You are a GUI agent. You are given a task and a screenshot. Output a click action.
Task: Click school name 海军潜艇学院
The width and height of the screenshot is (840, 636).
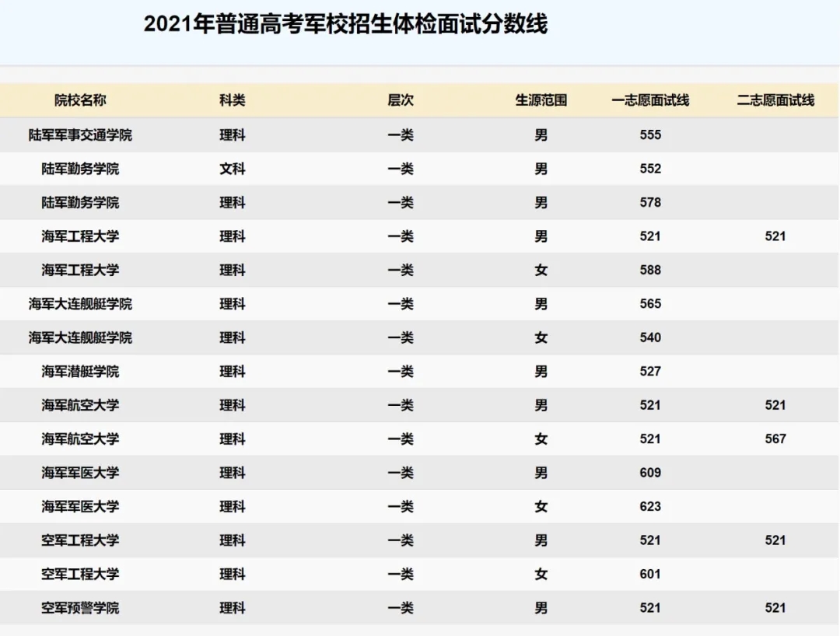pos(80,371)
